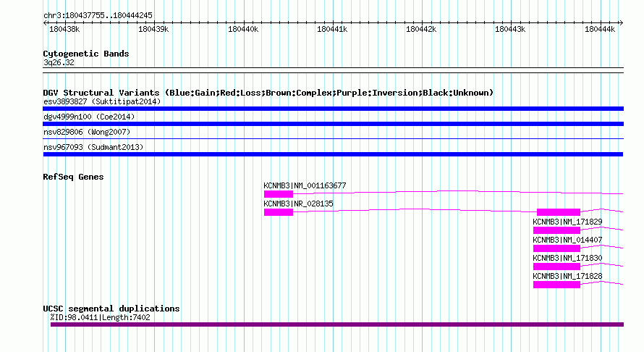
Task: Click the purple segmental duplication bar
Action: tap(337, 324)
